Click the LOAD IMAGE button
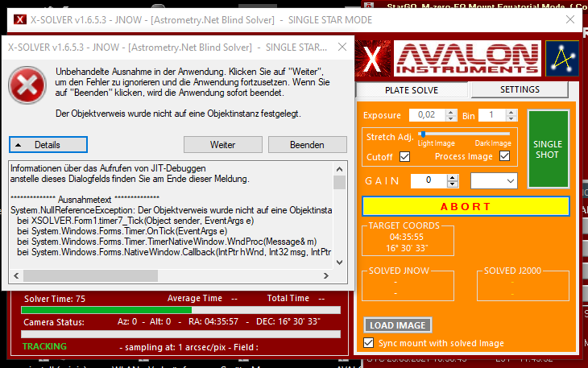 tap(397, 325)
